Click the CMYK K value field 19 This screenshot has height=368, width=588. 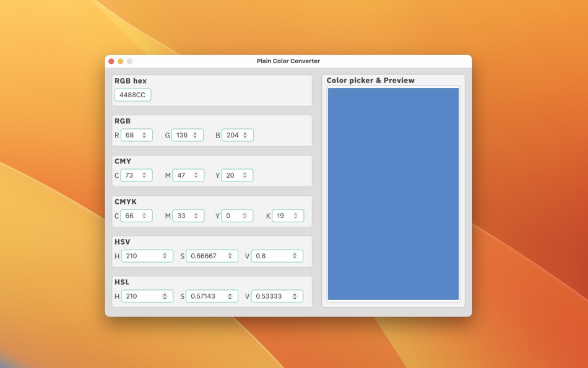click(x=288, y=216)
